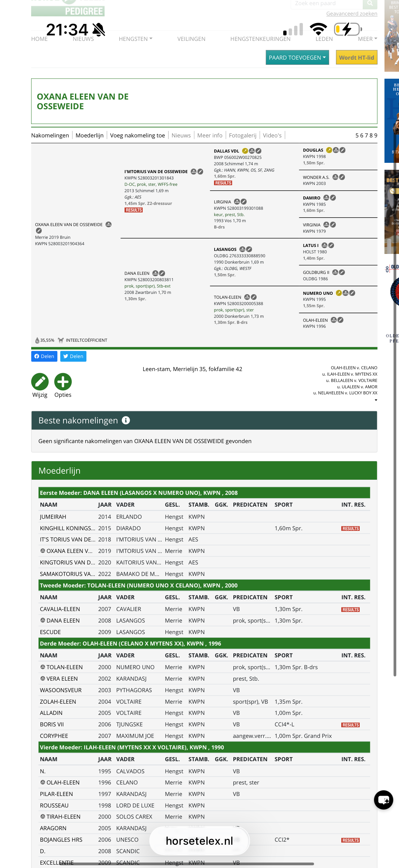Screen dimensions: 399x868
Task: Open the PAARD TOEVOEGEN dropdown button
Action: (297, 58)
